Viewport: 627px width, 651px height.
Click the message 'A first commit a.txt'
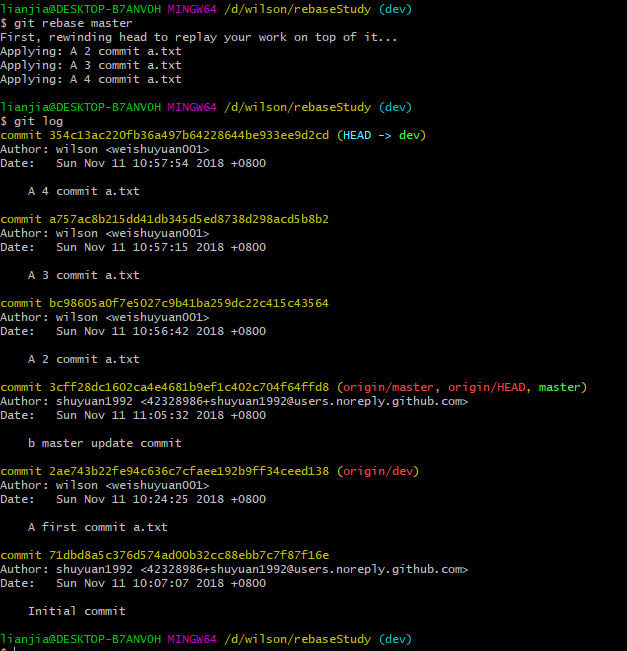point(98,527)
